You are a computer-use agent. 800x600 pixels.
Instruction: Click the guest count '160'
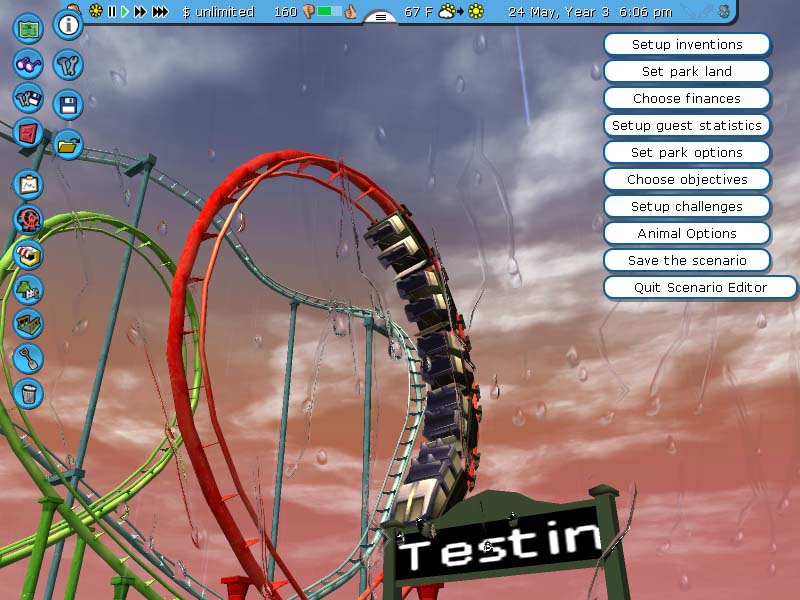(x=286, y=12)
